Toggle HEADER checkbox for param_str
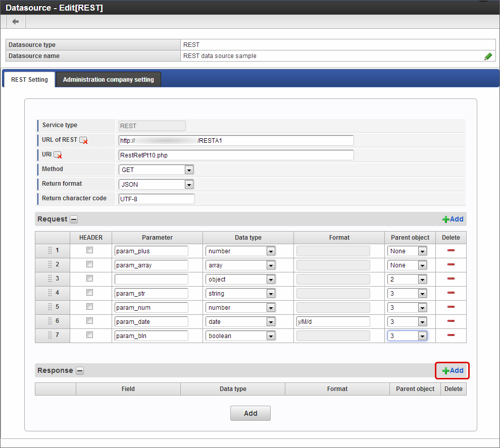Screen dimensions: 500x448 (89, 292)
